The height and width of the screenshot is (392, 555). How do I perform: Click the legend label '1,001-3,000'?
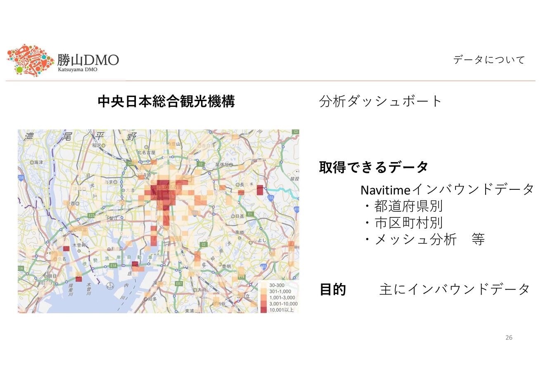click(x=282, y=298)
